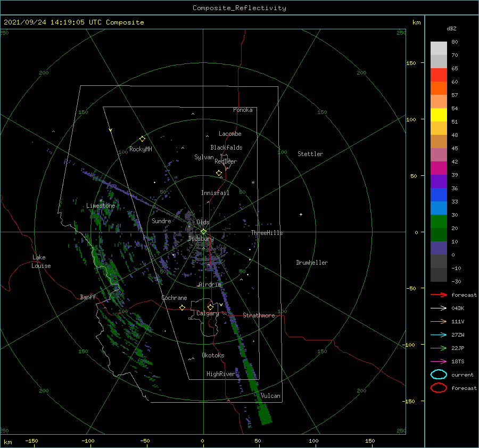The height and width of the screenshot is (448, 479).
Task: Select the green 22JP arrow legend entry
Action: (439, 348)
